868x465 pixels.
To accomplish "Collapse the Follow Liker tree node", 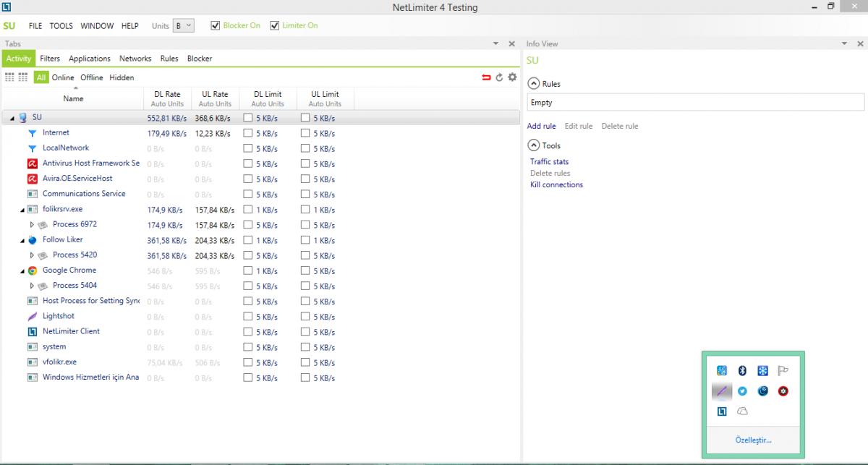I will tap(22, 240).
